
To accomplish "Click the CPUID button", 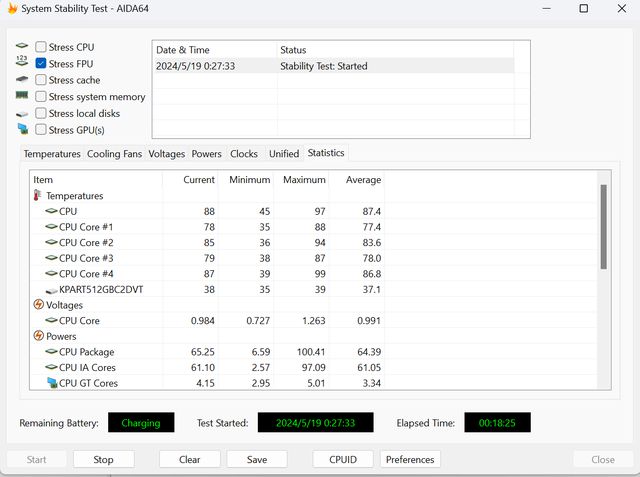I will coord(343,459).
